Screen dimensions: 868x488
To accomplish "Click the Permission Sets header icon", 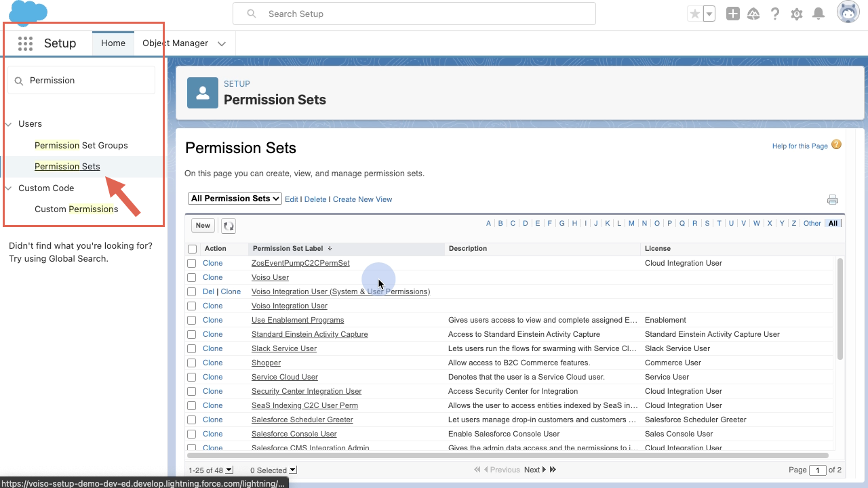I will tap(203, 93).
